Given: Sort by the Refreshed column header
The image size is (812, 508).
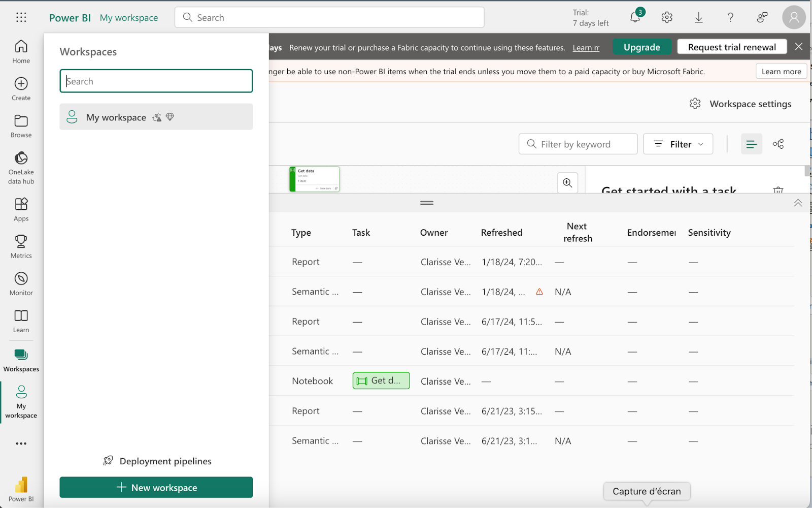Looking at the screenshot, I should point(501,233).
